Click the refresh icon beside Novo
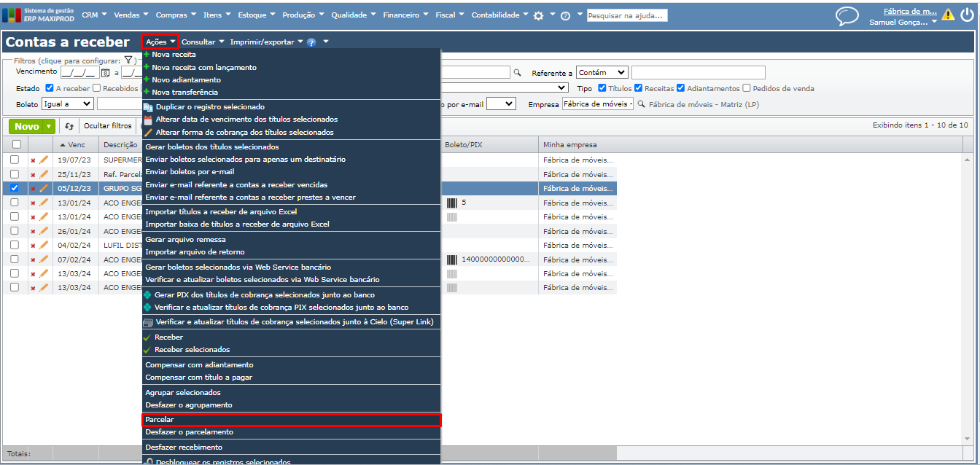Image resolution: width=980 pixels, height=465 pixels. [x=69, y=126]
